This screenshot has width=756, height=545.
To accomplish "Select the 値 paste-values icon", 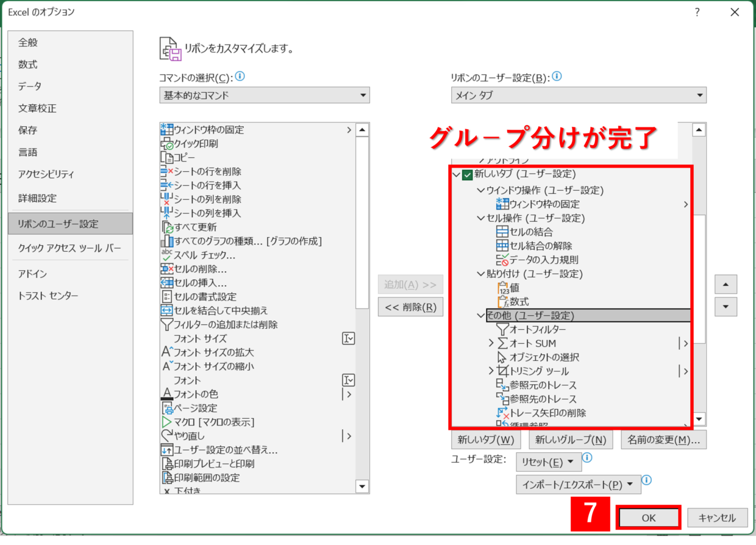I will pyautogui.click(x=502, y=288).
